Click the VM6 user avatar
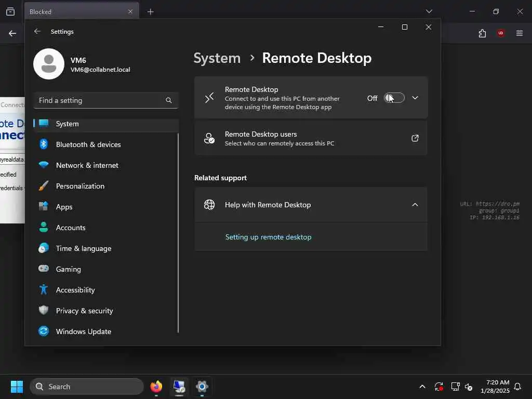 (49, 64)
